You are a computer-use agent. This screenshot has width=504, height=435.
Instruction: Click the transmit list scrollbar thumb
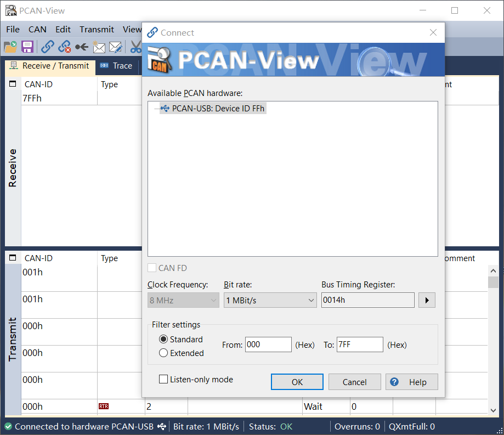point(494,282)
